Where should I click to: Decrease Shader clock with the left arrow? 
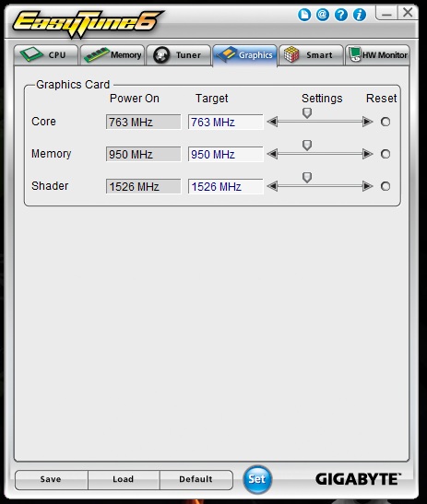272,186
